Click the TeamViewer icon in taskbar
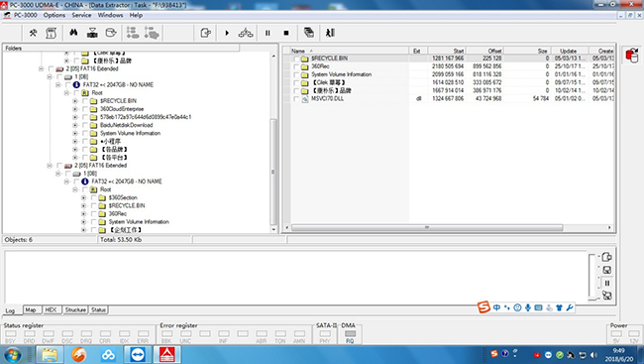The height and width of the screenshot is (364, 644). (x=138, y=354)
